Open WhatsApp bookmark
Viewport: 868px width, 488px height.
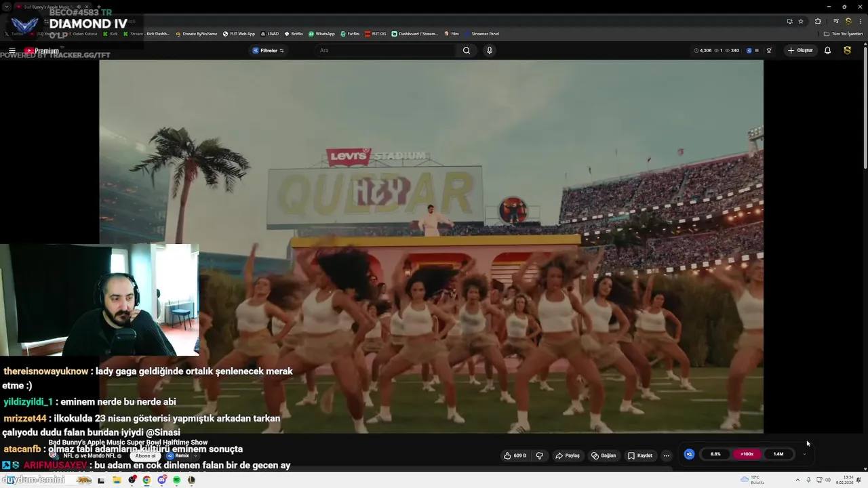[x=321, y=34]
